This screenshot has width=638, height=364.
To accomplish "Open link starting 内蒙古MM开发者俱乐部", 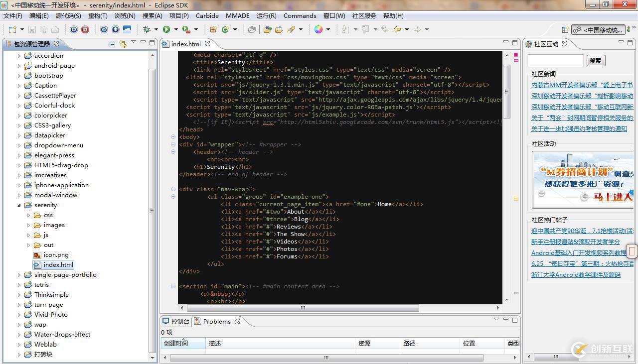I will click(582, 85).
